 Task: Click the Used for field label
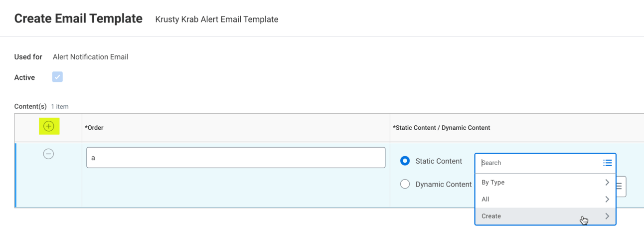click(x=28, y=57)
